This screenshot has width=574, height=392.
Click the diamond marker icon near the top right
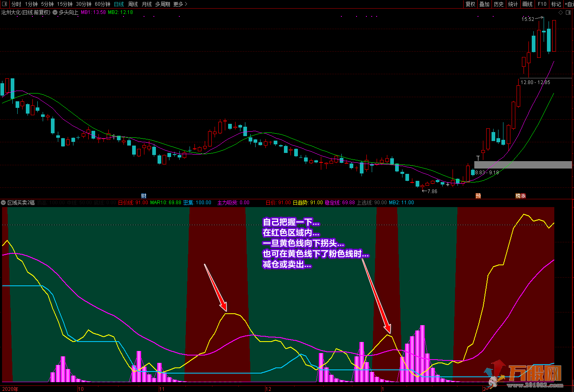(x=561, y=13)
